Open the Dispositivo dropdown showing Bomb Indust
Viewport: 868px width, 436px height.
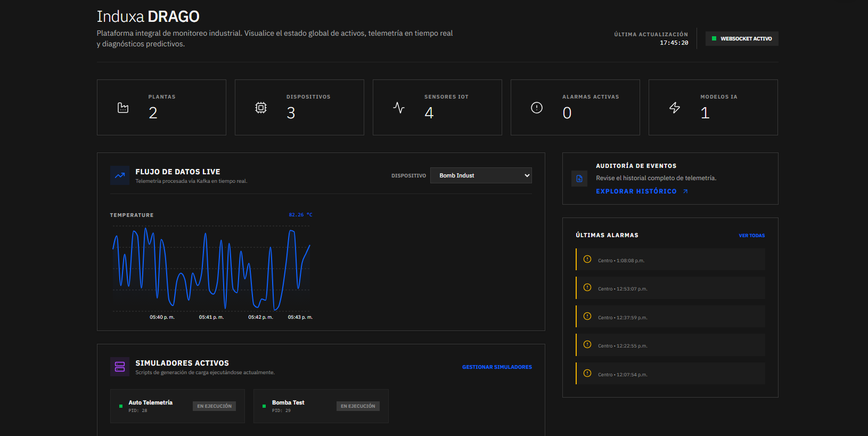pos(481,175)
